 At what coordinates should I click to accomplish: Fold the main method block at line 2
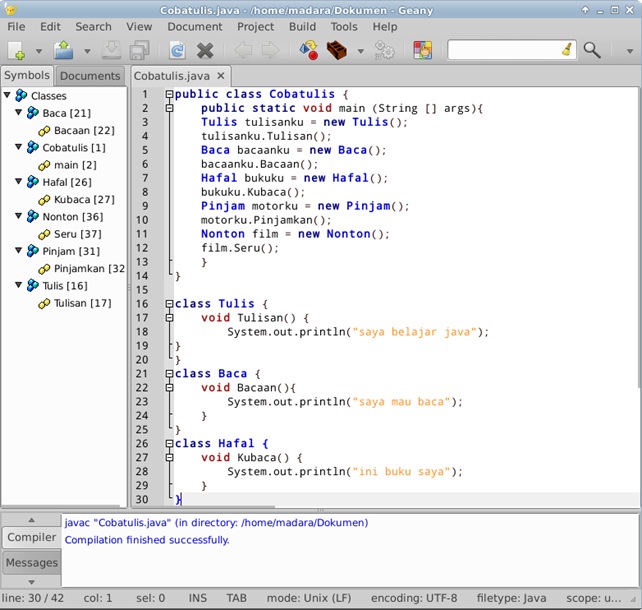click(x=170, y=108)
